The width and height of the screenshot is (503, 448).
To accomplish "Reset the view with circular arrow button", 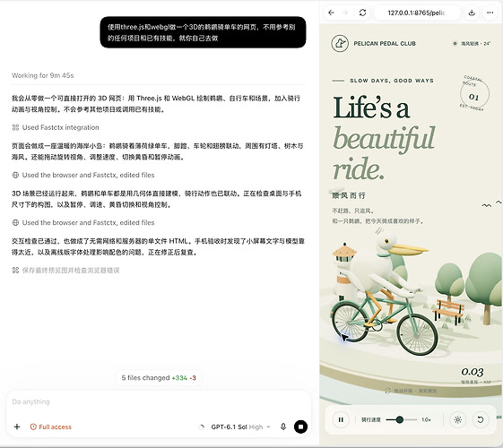I will [x=481, y=419].
